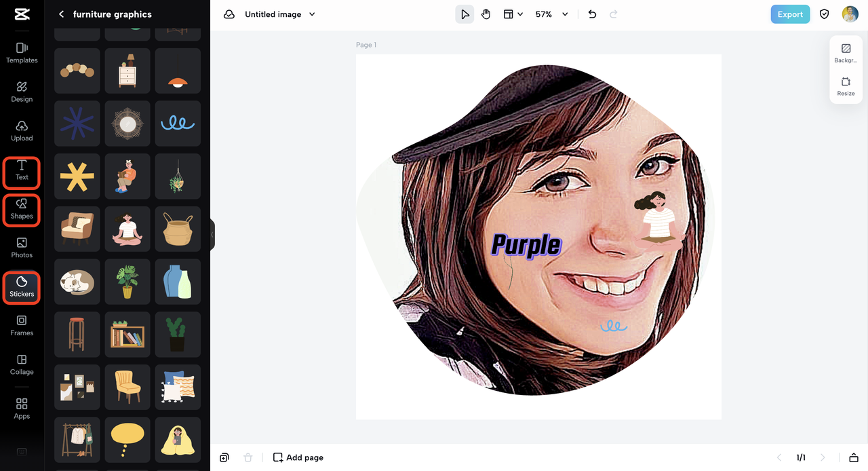868x471 pixels.
Task: Open the Photos panel
Action: 22,248
